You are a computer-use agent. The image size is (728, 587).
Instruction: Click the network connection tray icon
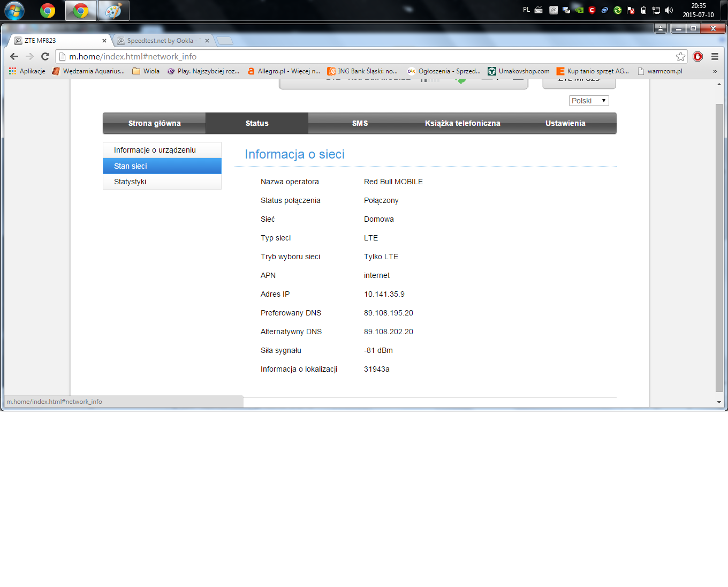click(656, 10)
